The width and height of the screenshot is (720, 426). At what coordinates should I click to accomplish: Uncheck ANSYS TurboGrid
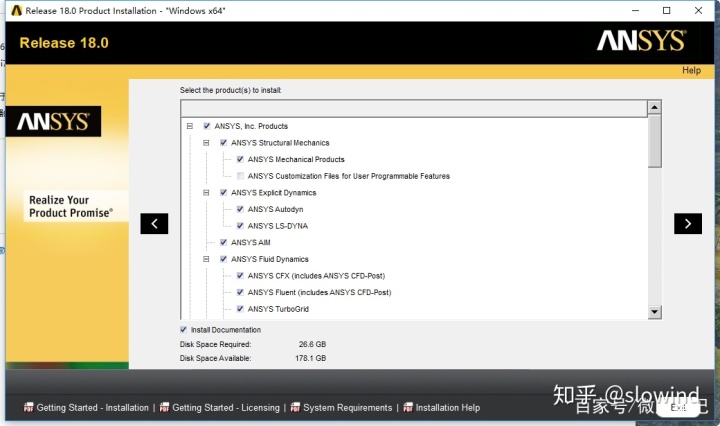click(x=240, y=308)
